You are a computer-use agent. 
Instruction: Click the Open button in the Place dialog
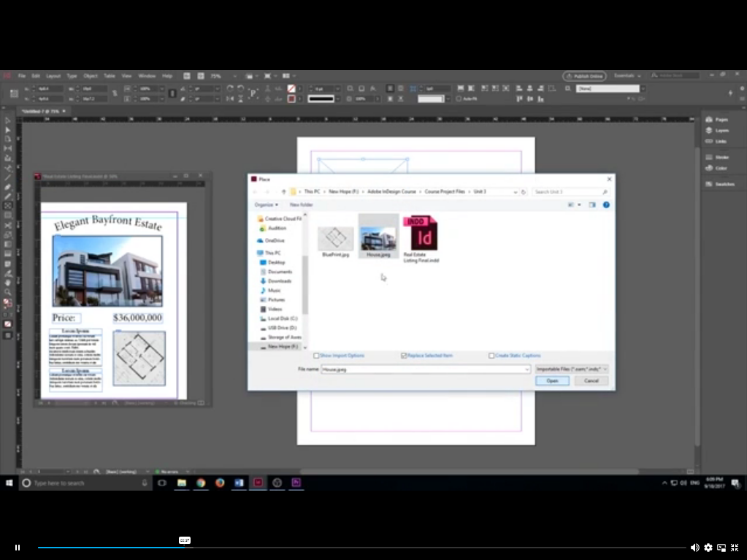[x=552, y=380]
